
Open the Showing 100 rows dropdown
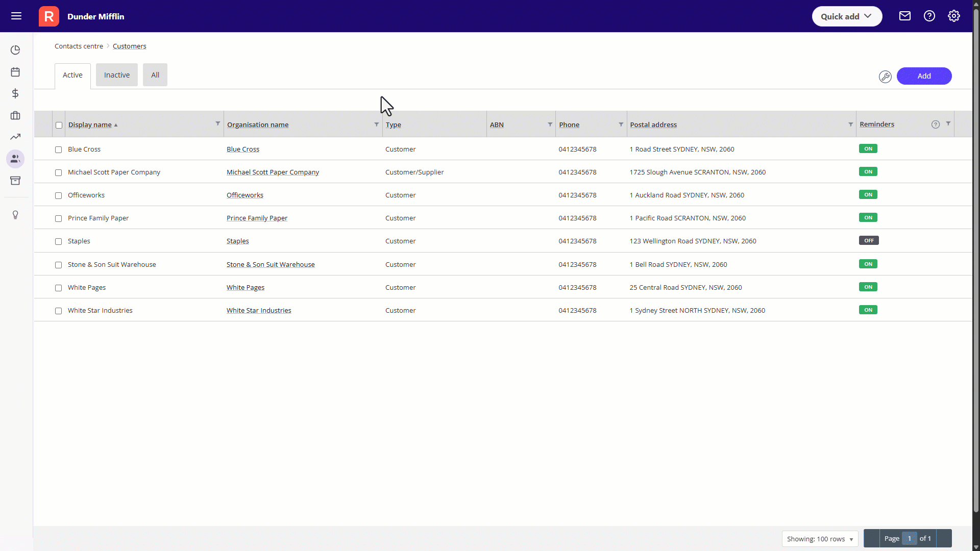[x=819, y=539]
